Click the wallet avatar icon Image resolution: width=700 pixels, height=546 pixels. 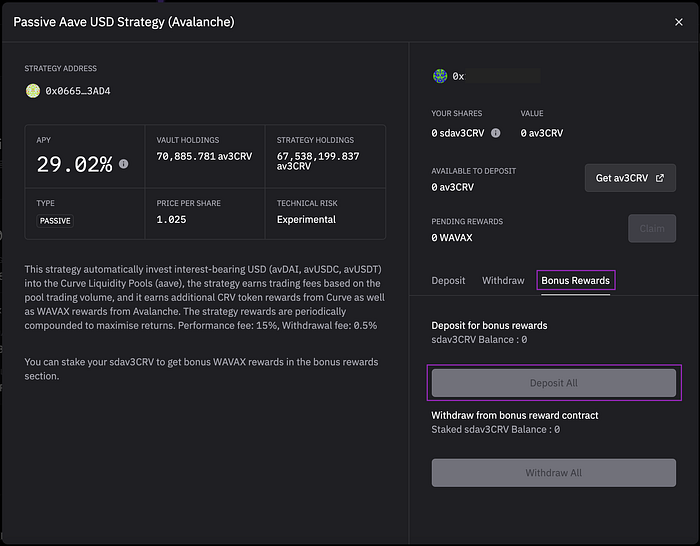tap(440, 76)
